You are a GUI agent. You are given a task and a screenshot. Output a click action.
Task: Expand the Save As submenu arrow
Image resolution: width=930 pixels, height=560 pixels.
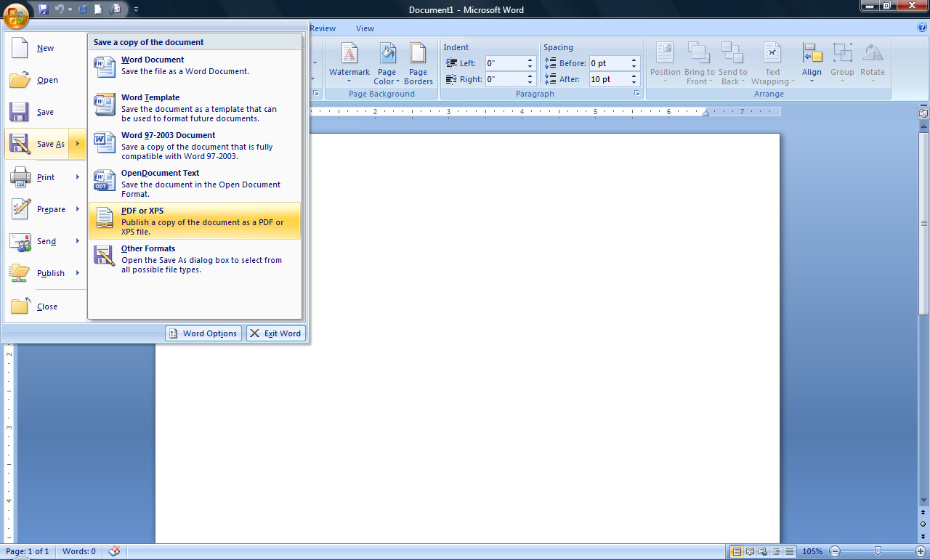[78, 144]
